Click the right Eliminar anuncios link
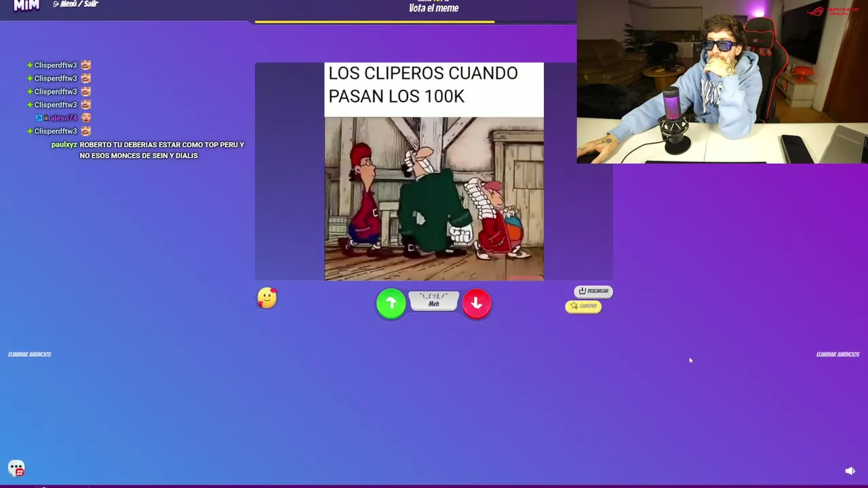Screen dimensions: 868x488 [x=837, y=354]
